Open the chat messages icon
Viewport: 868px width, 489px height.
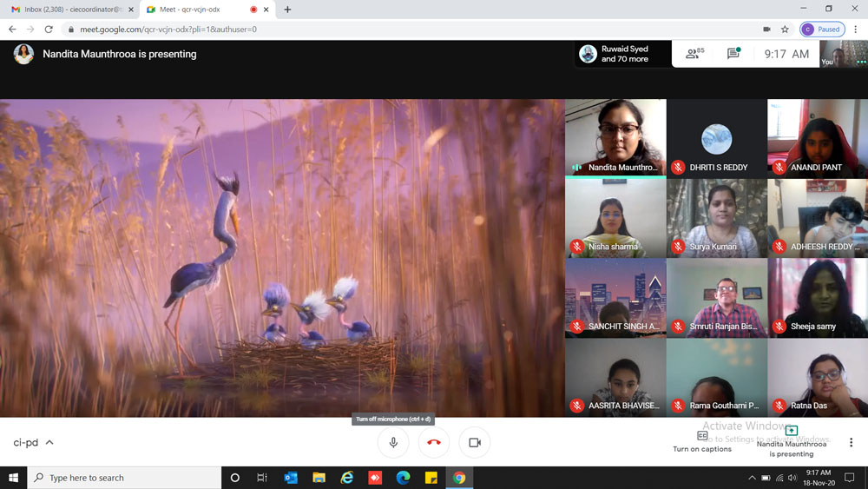(733, 53)
